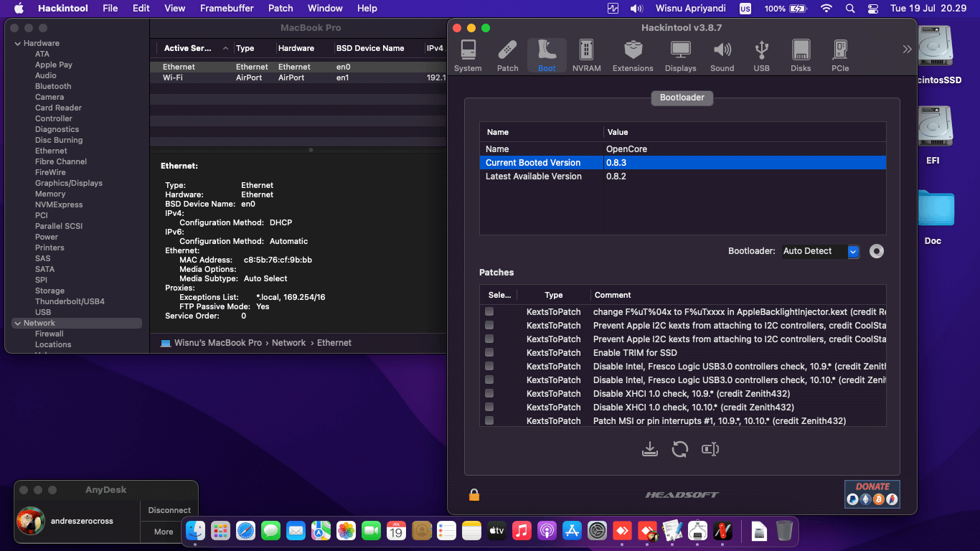Enable the Patch MSI or pin interrupts checkbox
This screenshot has width=980, height=551.
coord(489,420)
